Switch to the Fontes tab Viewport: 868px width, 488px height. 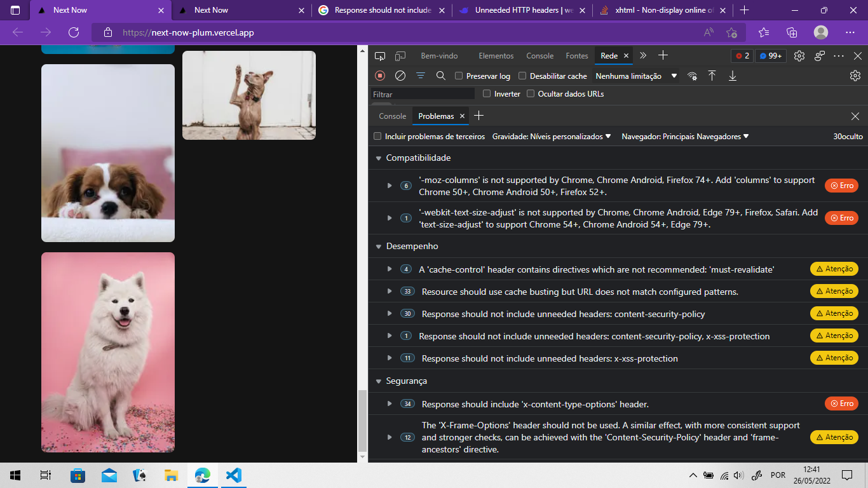click(577, 56)
